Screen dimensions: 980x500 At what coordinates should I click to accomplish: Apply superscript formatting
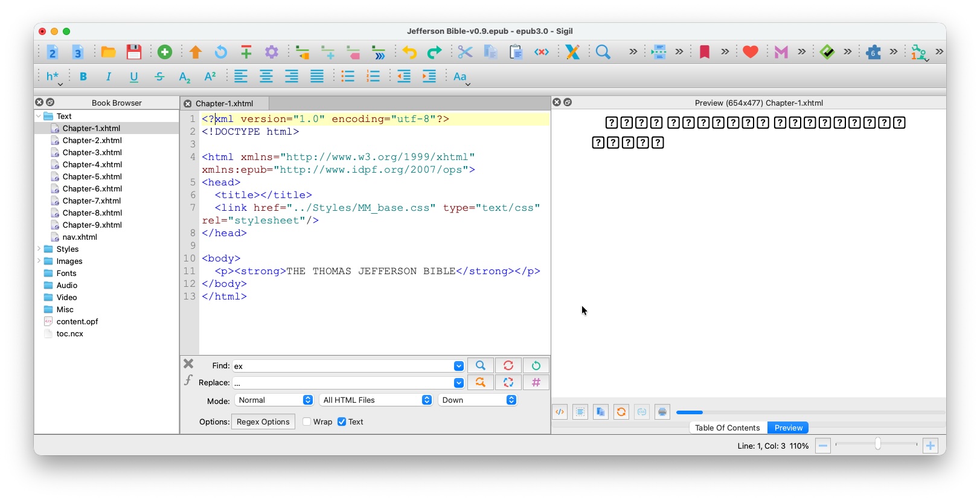210,77
